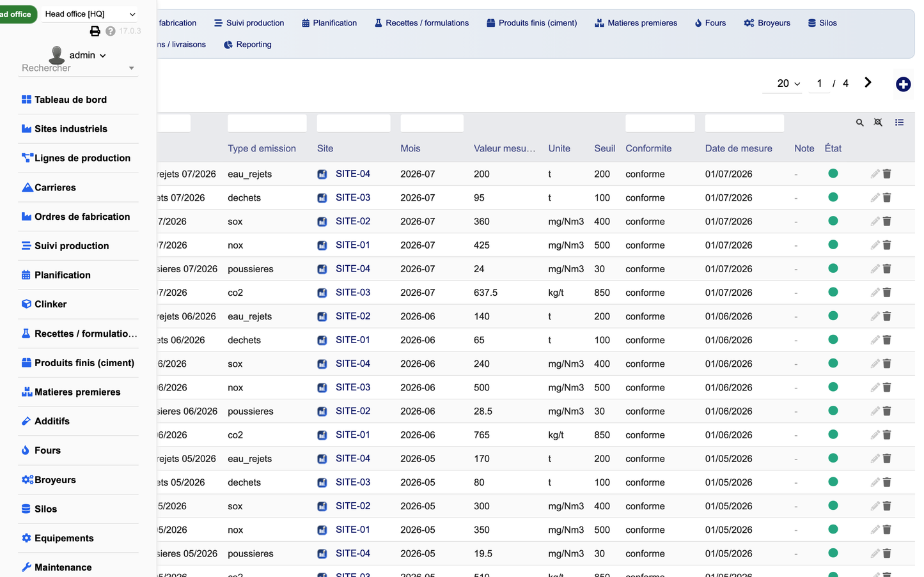
Task: Sort by Type d emission column
Action: 262,148
